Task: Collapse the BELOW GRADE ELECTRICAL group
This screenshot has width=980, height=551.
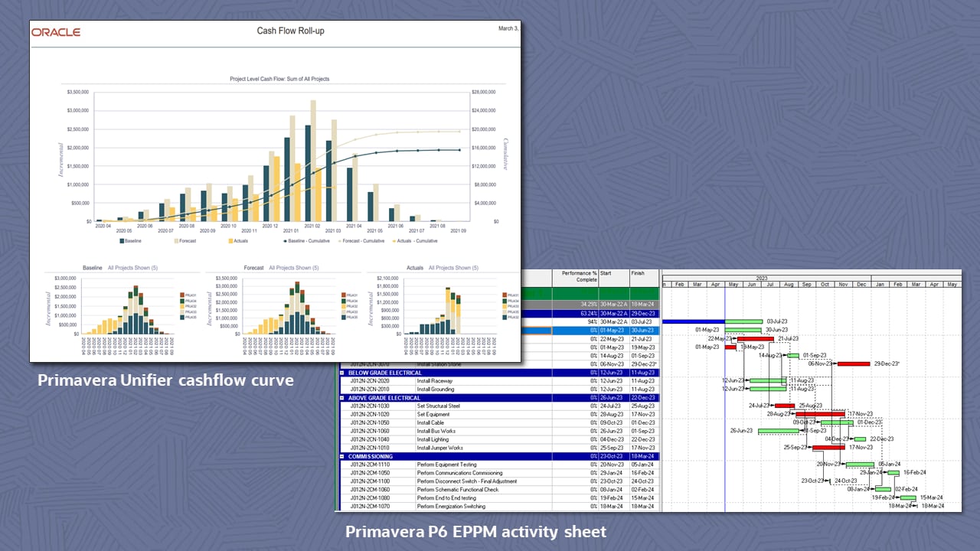Action: [x=343, y=373]
